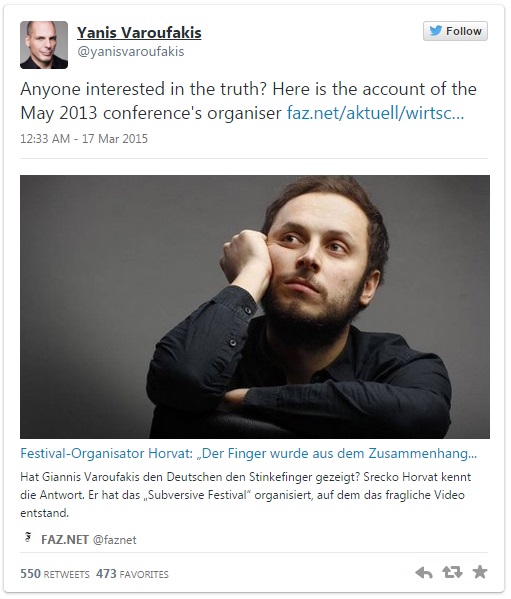Follow Yanis Varoufakis
The image size is (511, 599).
[x=455, y=31]
